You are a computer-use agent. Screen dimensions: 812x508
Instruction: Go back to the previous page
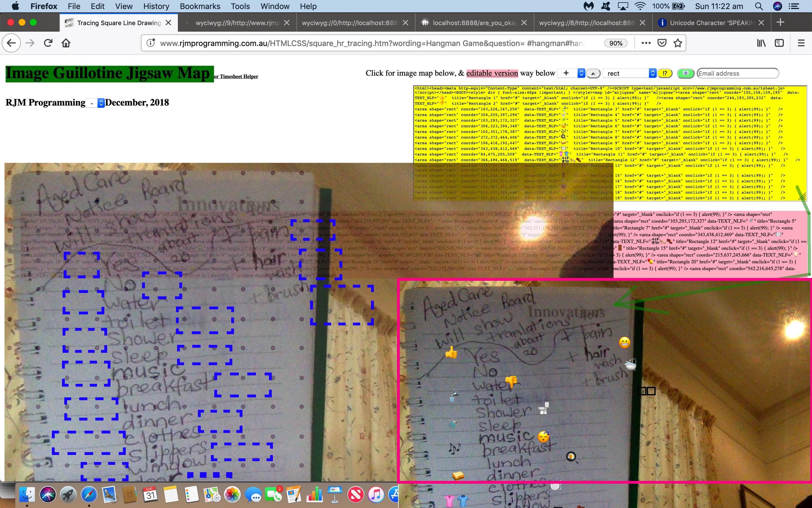(11, 43)
